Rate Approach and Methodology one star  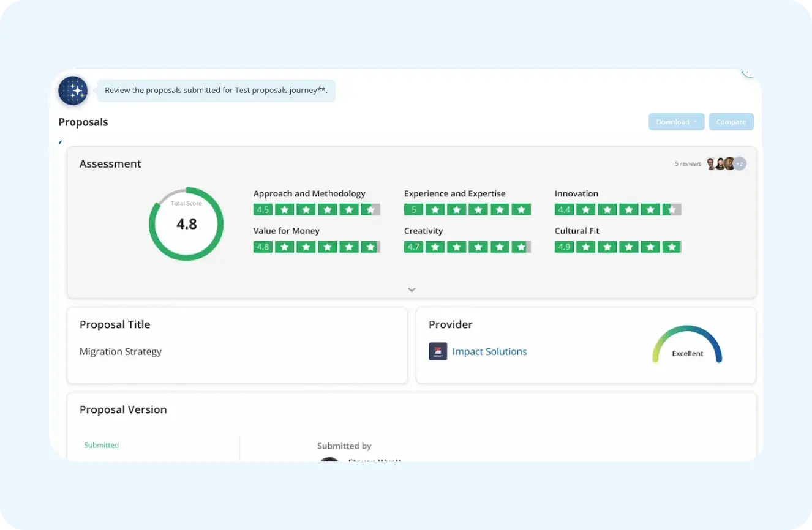click(x=284, y=209)
